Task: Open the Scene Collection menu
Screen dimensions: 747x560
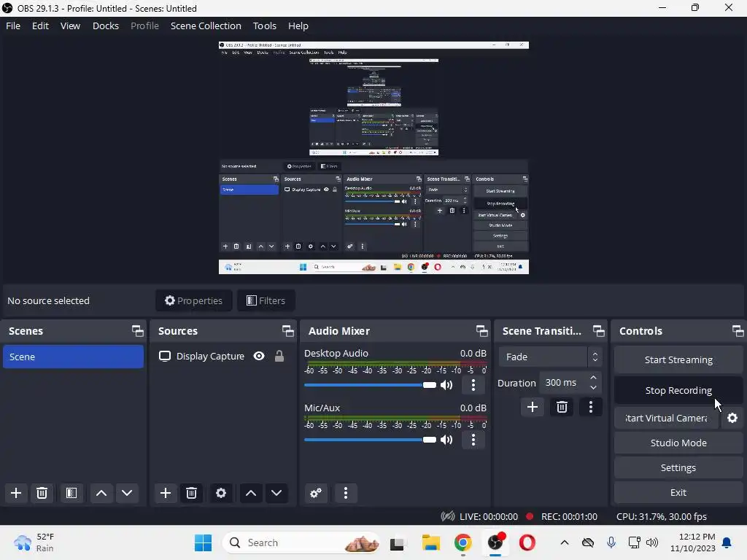Action: (x=206, y=26)
